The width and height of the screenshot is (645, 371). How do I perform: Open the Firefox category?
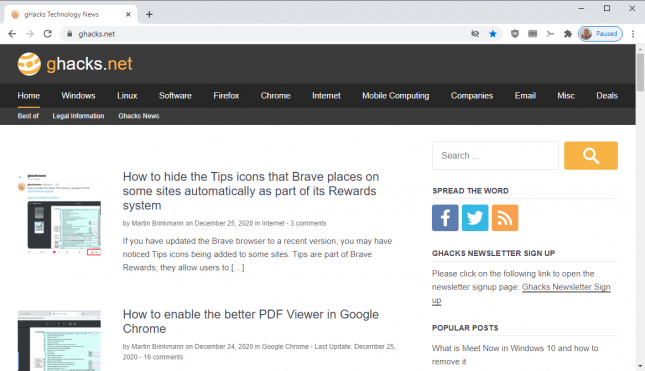click(x=226, y=95)
